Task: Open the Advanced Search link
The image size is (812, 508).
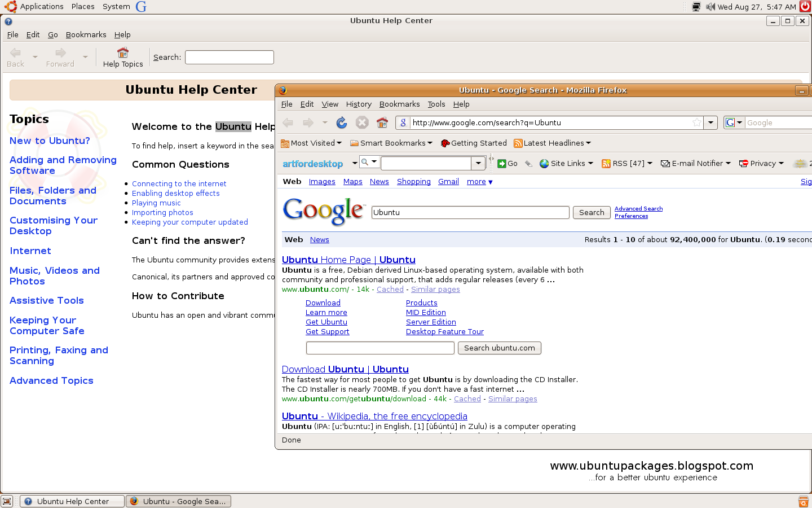Action: [638, 209]
